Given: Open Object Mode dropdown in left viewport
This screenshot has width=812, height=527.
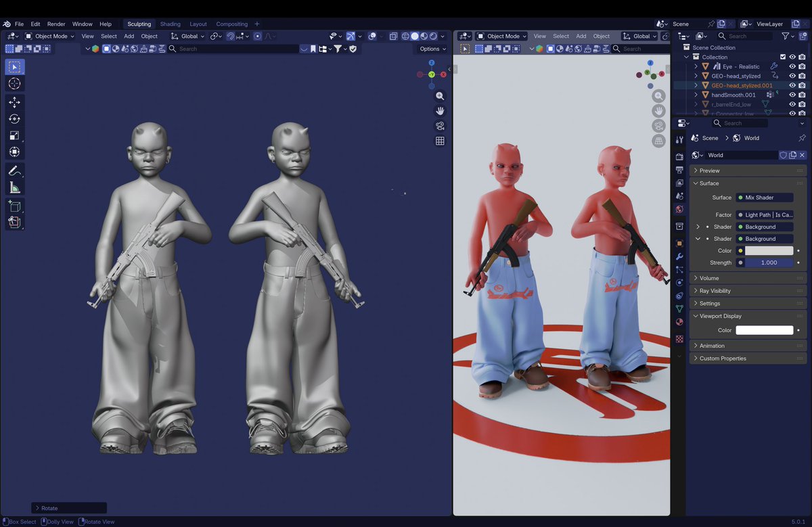Looking at the screenshot, I should [49, 36].
